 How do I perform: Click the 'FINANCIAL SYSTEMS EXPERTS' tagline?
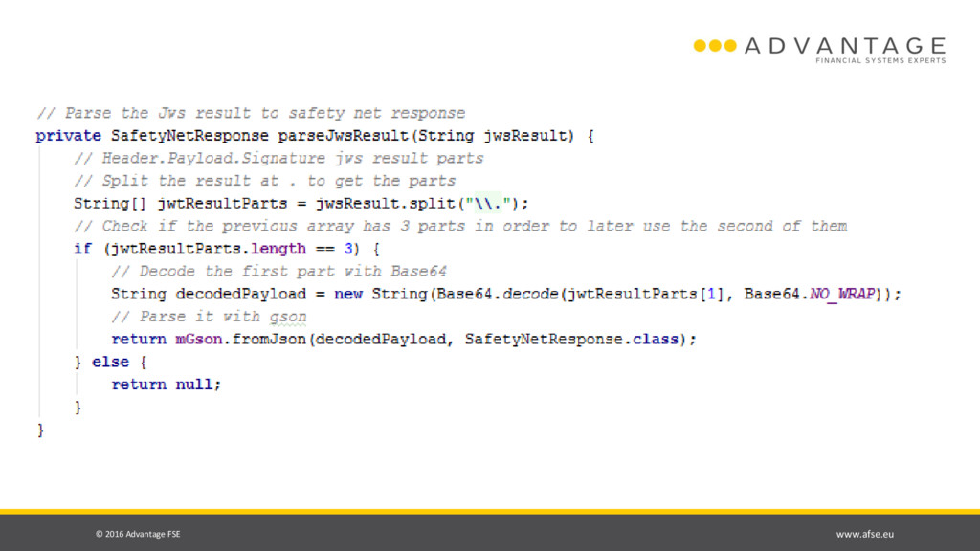(x=880, y=60)
